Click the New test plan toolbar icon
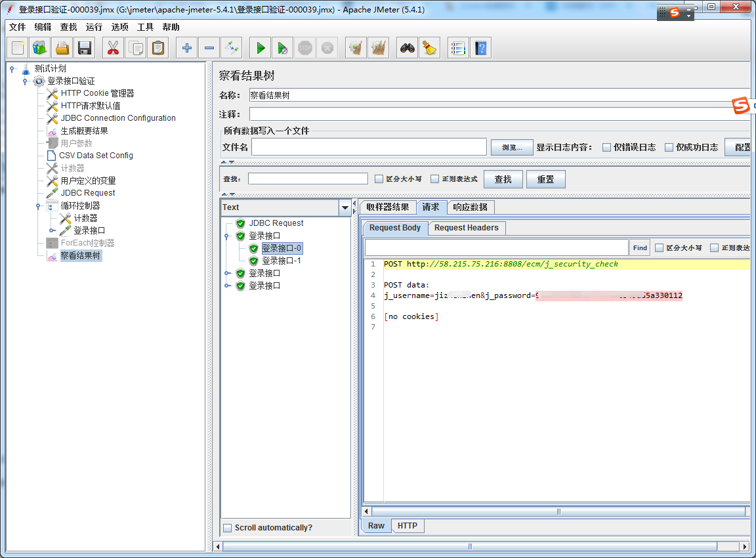756x558 pixels. tap(18, 48)
